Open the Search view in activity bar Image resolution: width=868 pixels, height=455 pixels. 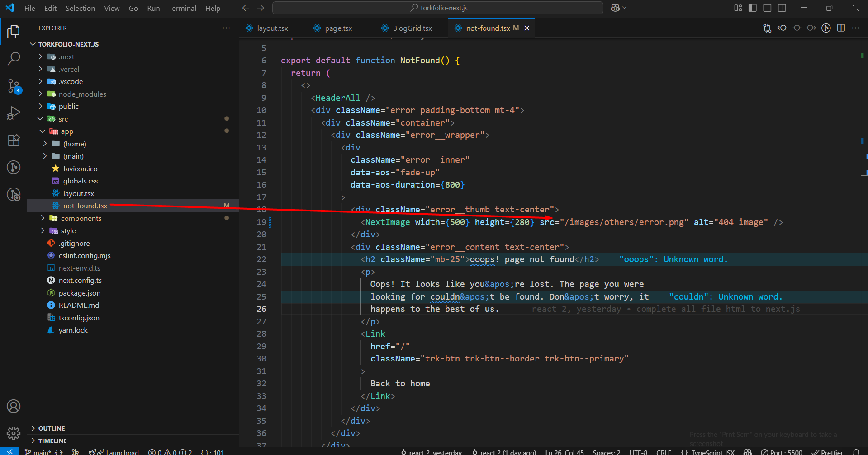point(14,58)
